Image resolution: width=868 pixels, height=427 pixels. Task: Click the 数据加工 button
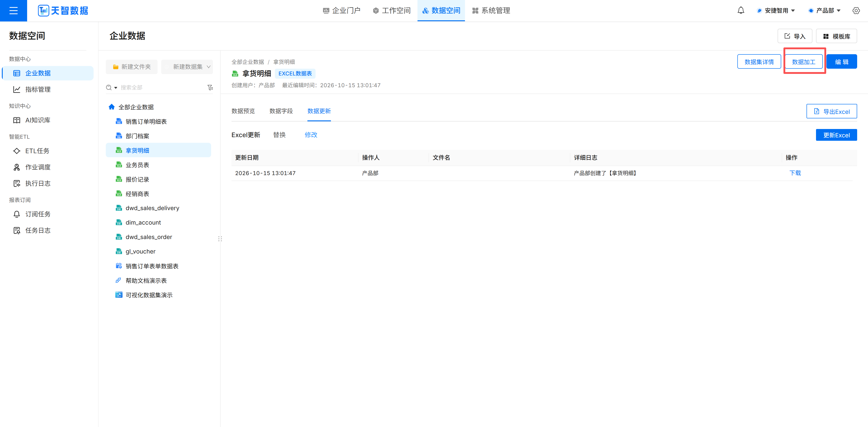point(804,62)
